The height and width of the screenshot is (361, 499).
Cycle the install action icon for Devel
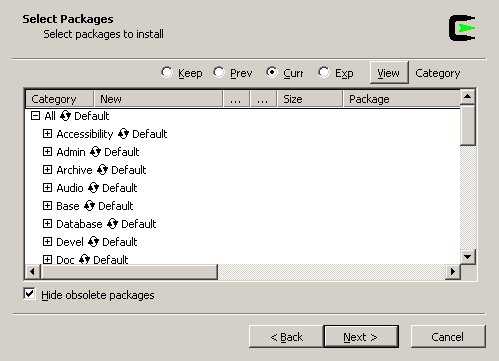[x=93, y=242]
